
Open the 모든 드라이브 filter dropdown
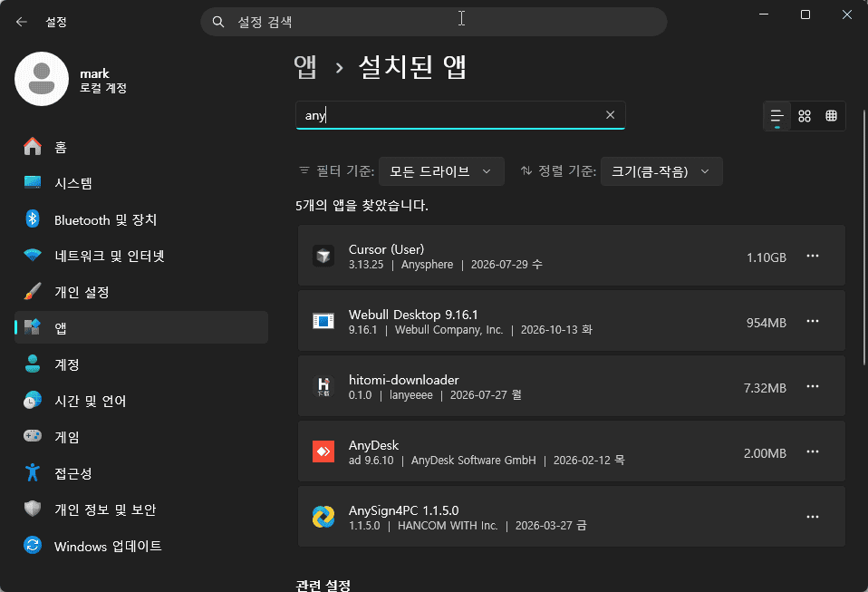[x=441, y=171]
